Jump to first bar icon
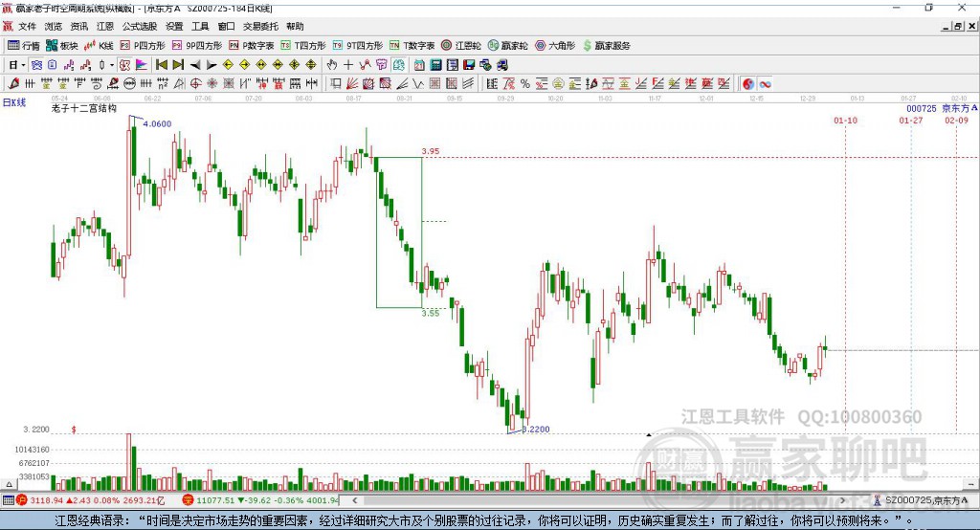 (x=162, y=65)
